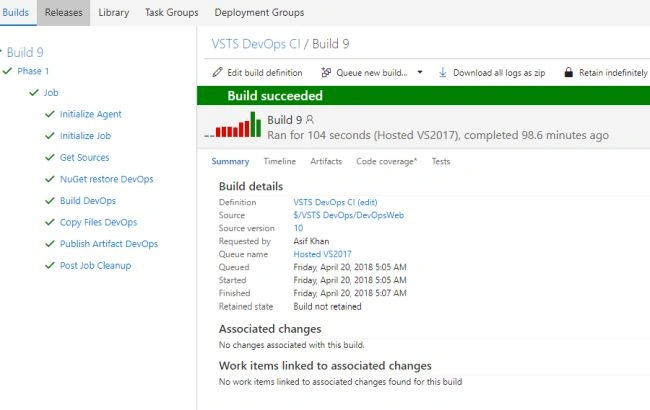Image resolution: width=650 pixels, height=410 pixels.
Task: Click the Ran for 104 seconds status text
Action: point(438,135)
